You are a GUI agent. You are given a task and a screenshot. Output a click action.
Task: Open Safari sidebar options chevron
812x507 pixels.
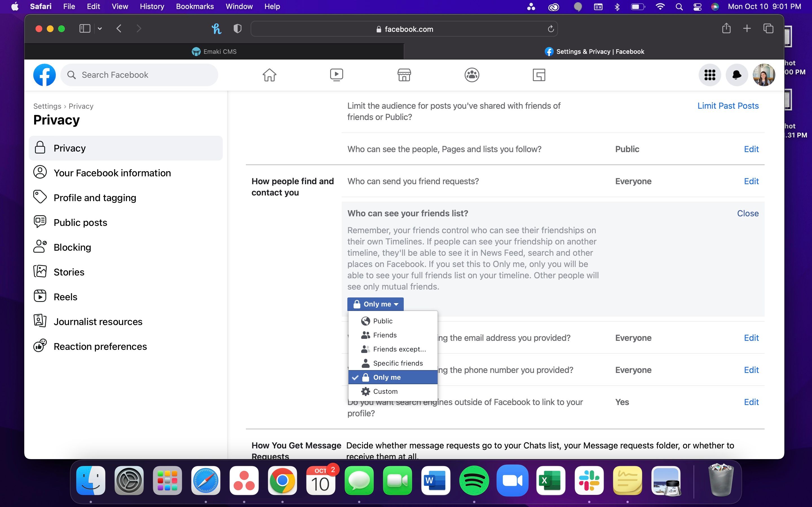point(100,29)
